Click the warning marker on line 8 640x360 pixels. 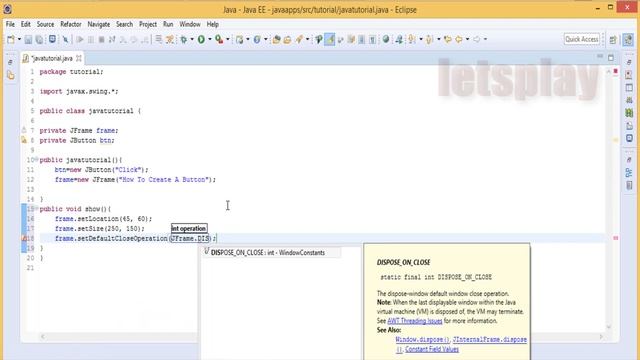(x=24, y=140)
